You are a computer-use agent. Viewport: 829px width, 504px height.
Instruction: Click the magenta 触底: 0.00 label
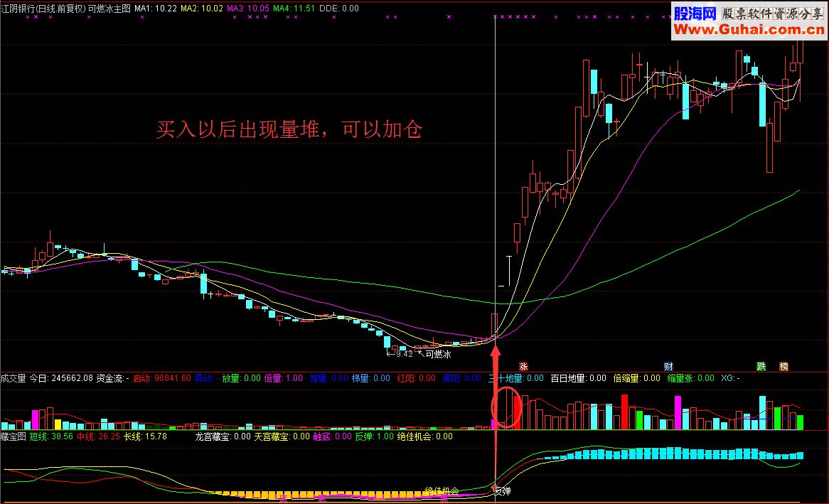click(x=332, y=436)
